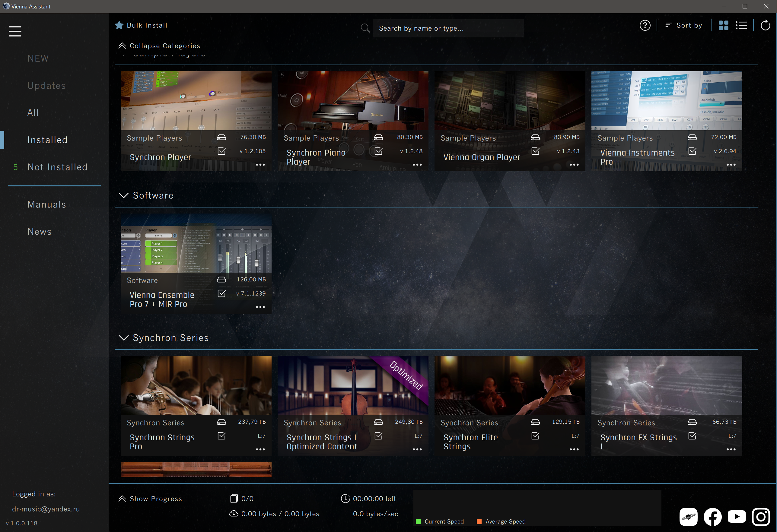Open News in the sidebar

(x=40, y=232)
